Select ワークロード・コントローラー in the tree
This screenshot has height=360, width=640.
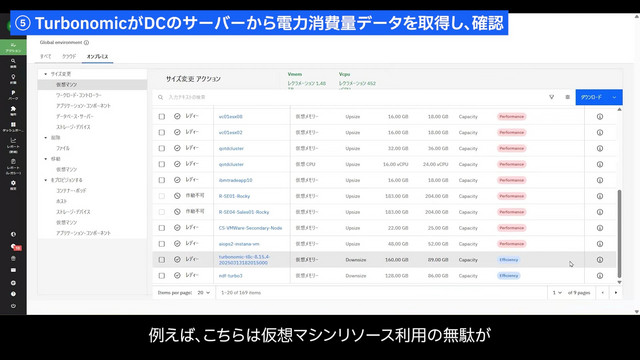click(78, 95)
